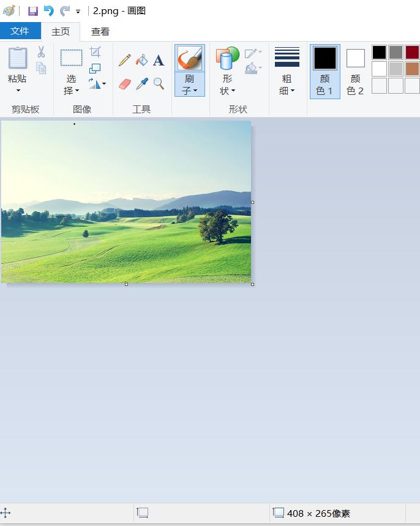The width and height of the screenshot is (420, 526).
Task: Redo the undone action
Action: point(65,11)
